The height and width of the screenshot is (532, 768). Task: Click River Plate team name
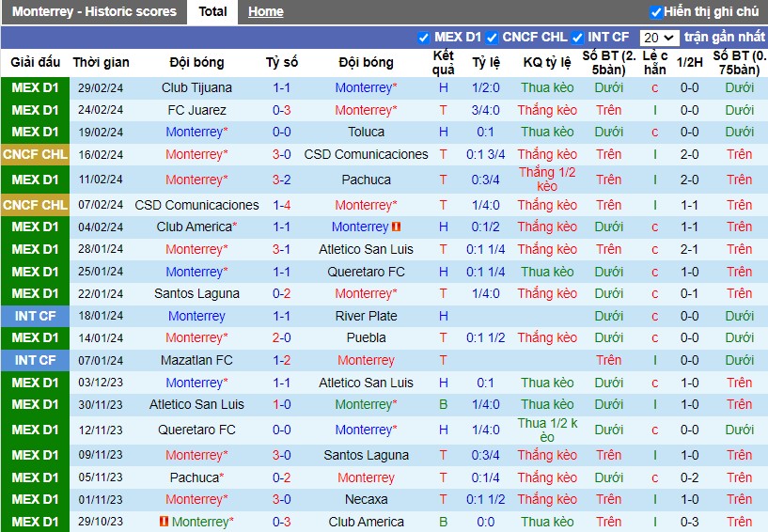click(366, 316)
